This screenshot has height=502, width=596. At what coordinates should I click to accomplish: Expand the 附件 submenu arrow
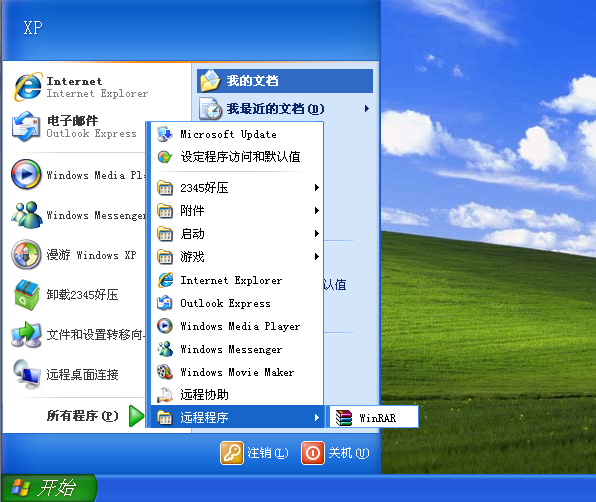[x=316, y=211]
